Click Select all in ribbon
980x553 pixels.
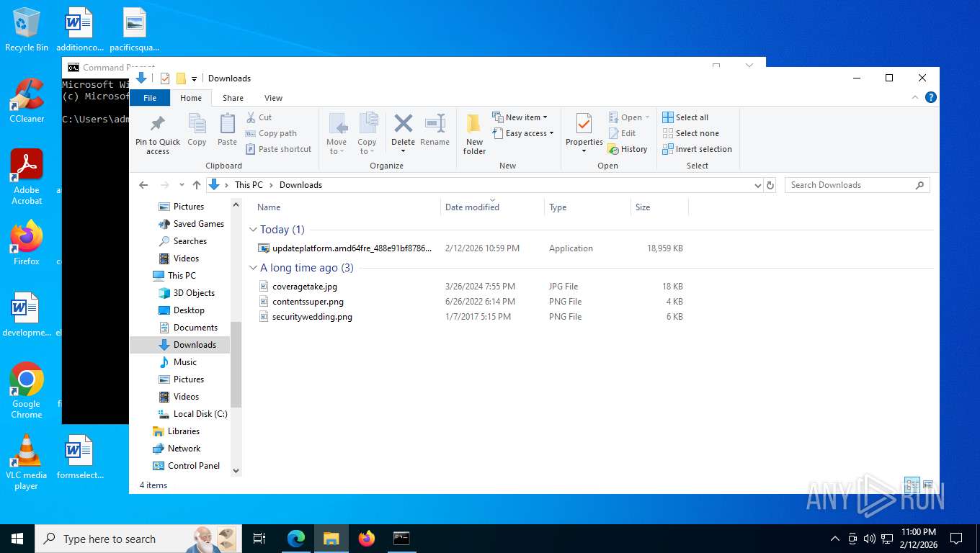coord(685,117)
